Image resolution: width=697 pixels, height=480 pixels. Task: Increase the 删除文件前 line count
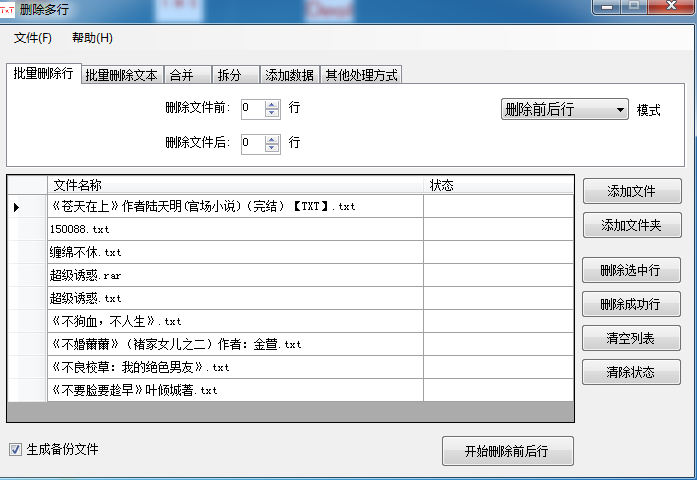click(x=272, y=105)
